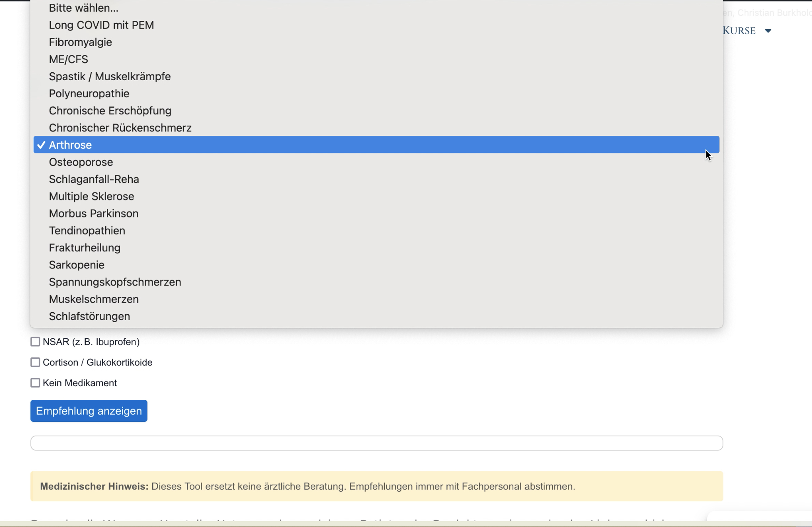Expand the Kurse menu arrow
This screenshot has width=812, height=527.
(x=768, y=31)
